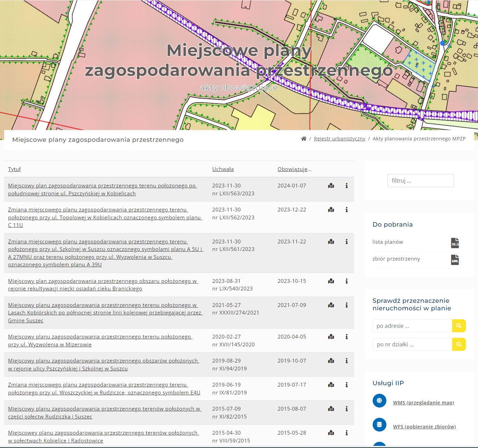The width and height of the screenshot is (478, 448).
Task: Click the WFS database icon
Action: (380, 425)
